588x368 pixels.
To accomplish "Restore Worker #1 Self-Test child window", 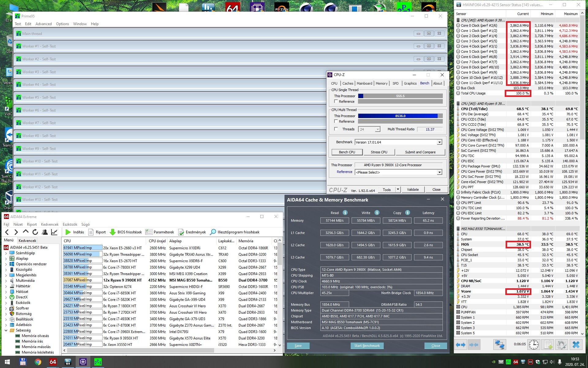I will coord(429,46).
